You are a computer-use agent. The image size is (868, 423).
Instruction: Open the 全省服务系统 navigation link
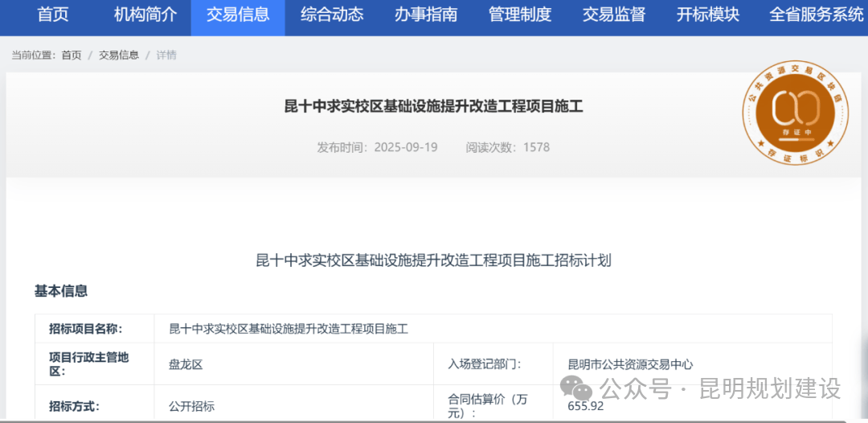click(816, 15)
